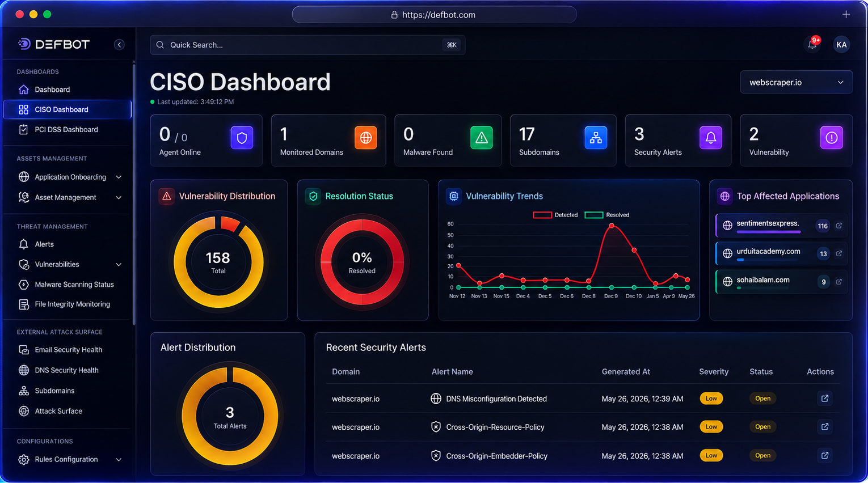The image size is (868, 483).
Task: Click the Vulnerability Distribution warning icon
Action: click(x=167, y=196)
